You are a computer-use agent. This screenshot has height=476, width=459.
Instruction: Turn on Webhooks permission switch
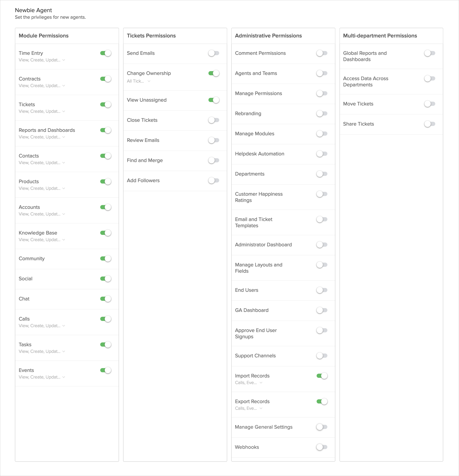(x=322, y=447)
